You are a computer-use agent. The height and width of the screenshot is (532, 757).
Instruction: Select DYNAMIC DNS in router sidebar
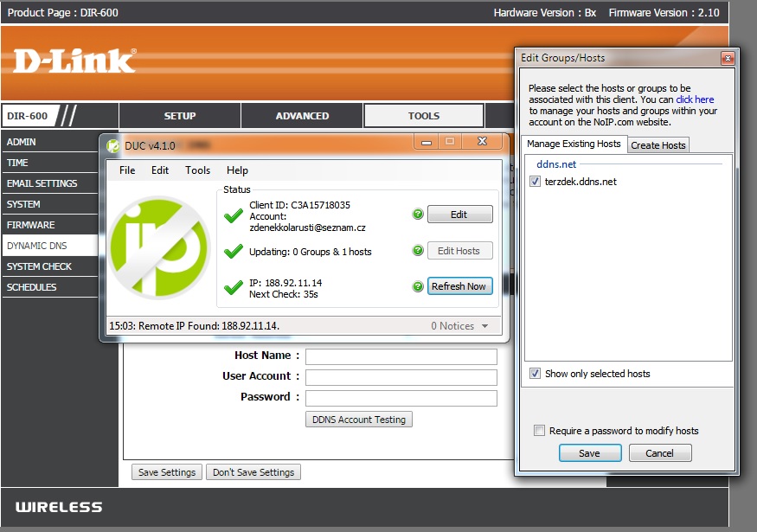tap(50, 246)
